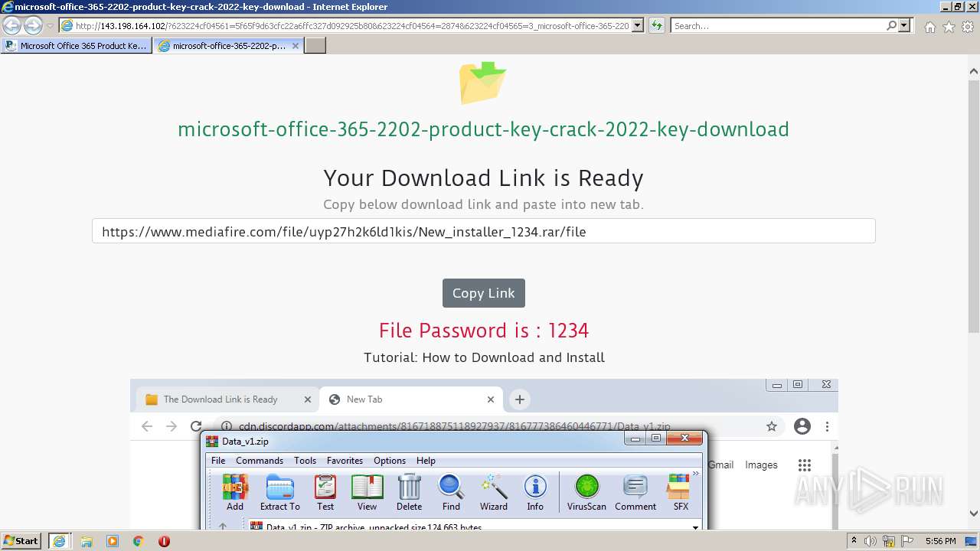Click the Chrome bookmark star in tutorial image
Image resolution: width=980 pixels, height=551 pixels.
click(x=772, y=426)
